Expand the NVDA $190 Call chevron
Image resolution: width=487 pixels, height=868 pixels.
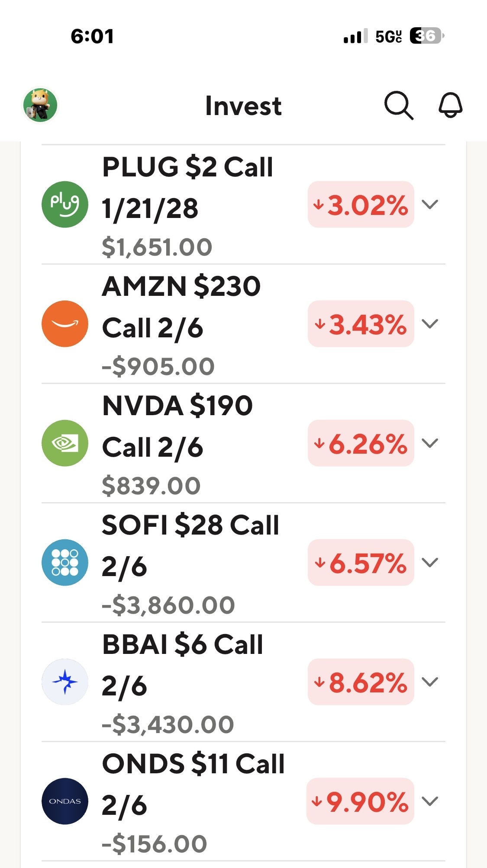[x=430, y=443]
